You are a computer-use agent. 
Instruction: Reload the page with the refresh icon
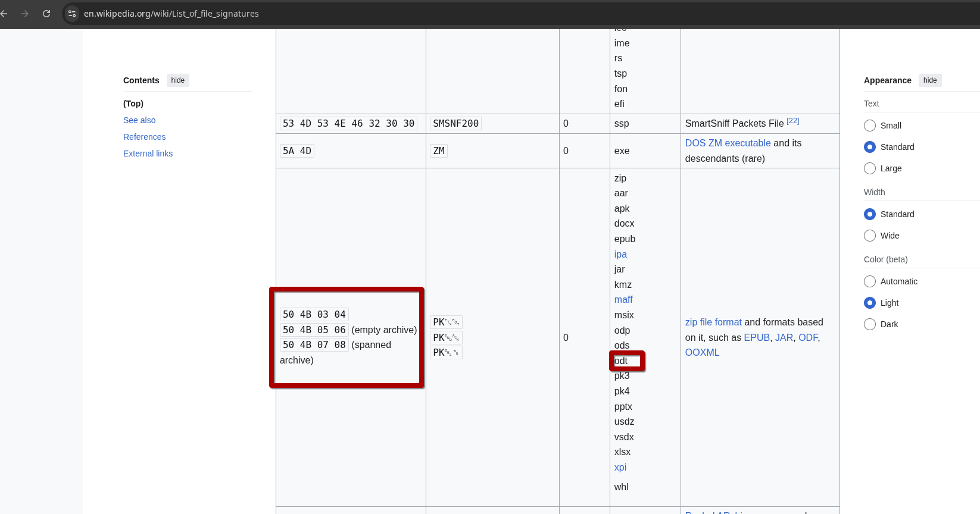coord(46,13)
